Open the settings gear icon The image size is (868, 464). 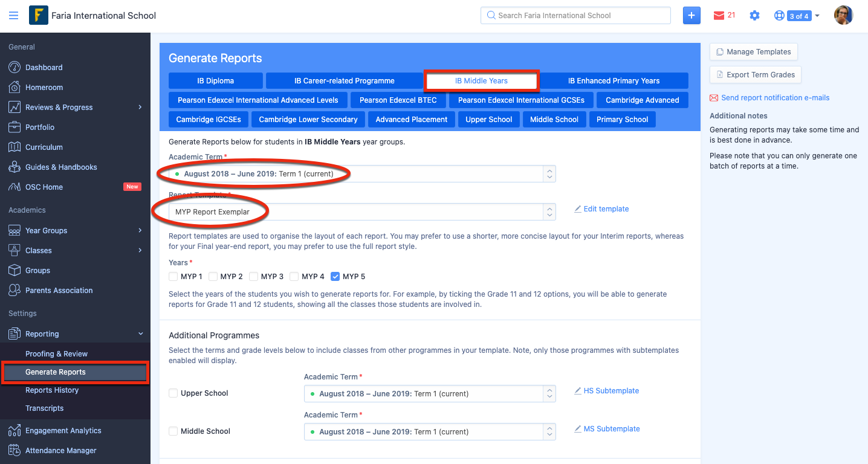[754, 16]
